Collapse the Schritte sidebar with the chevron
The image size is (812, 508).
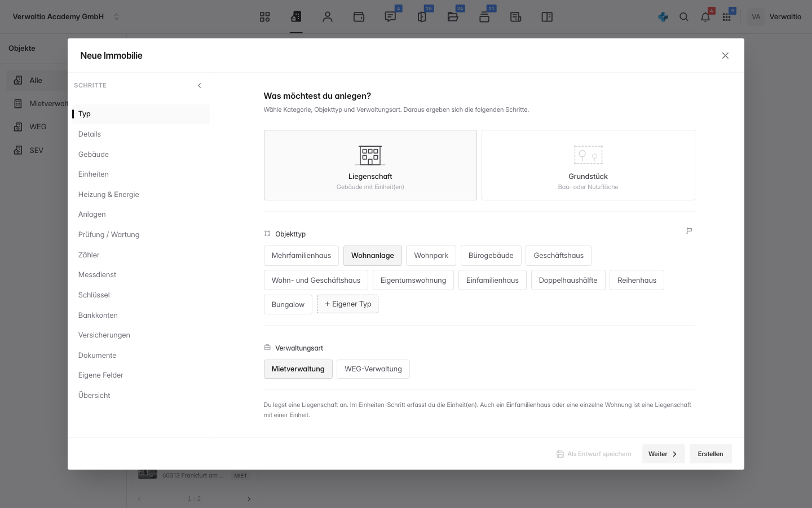click(x=200, y=85)
